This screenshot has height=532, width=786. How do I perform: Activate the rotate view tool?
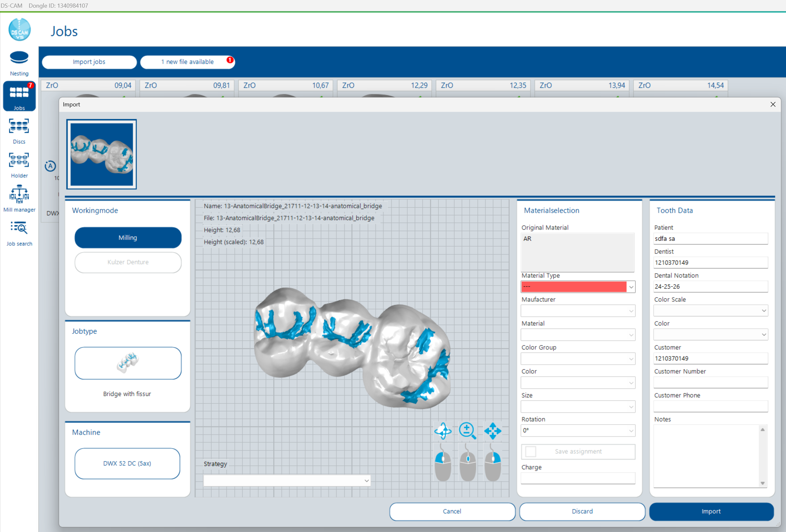tap(443, 431)
